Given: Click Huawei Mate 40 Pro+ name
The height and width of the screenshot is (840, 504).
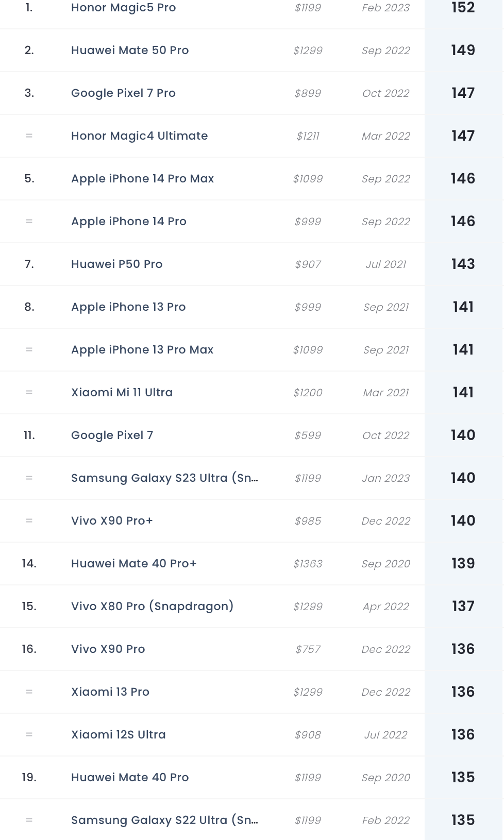Looking at the screenshot, I should tap(134, 564).
